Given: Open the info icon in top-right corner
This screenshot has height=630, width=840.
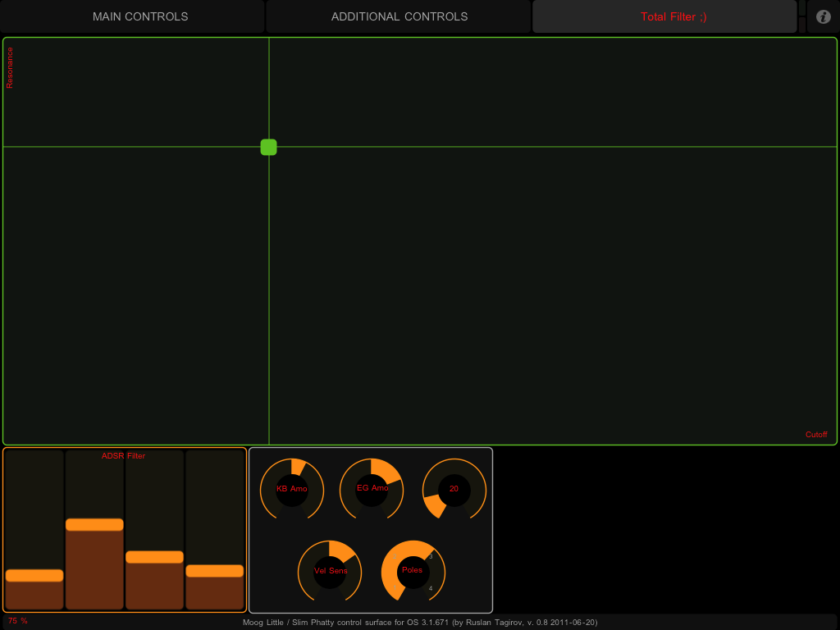Looking at the screenshot, I should pos(824,16).
